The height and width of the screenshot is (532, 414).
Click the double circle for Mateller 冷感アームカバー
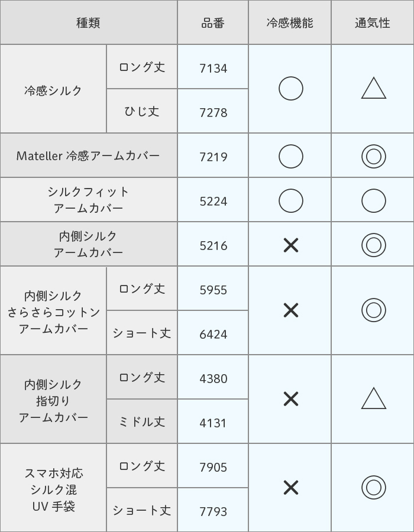pos(373,157)
